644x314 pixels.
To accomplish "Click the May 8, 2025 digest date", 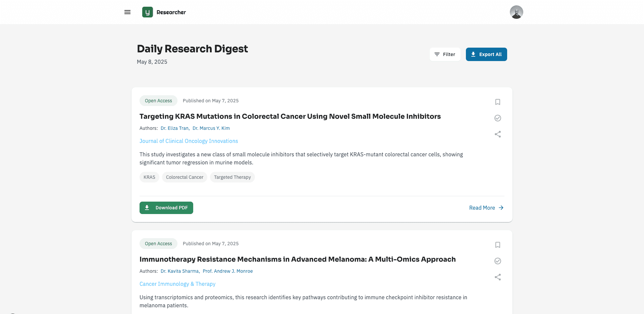I will (152, 62).
